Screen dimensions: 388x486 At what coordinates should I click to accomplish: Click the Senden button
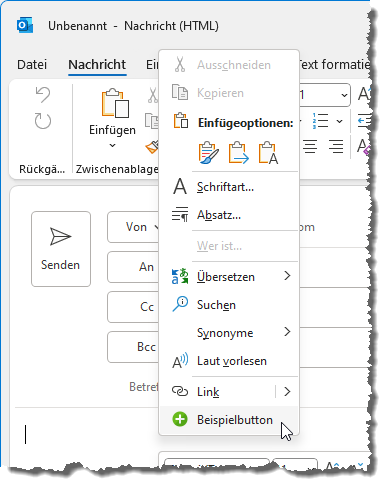[61, 249]
